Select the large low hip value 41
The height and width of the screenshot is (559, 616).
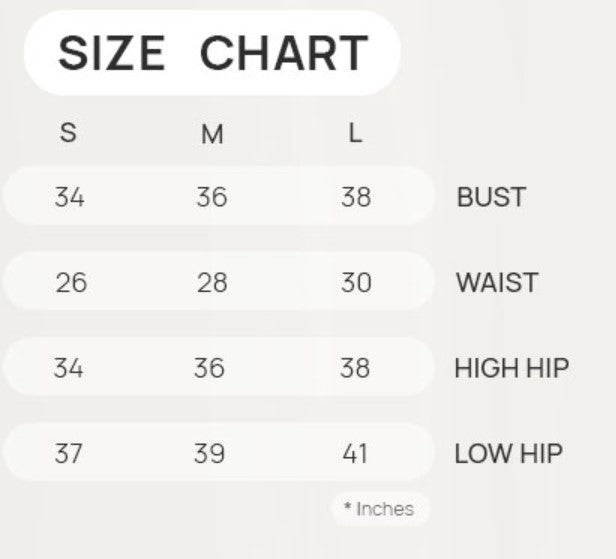(x=355, y=454)
